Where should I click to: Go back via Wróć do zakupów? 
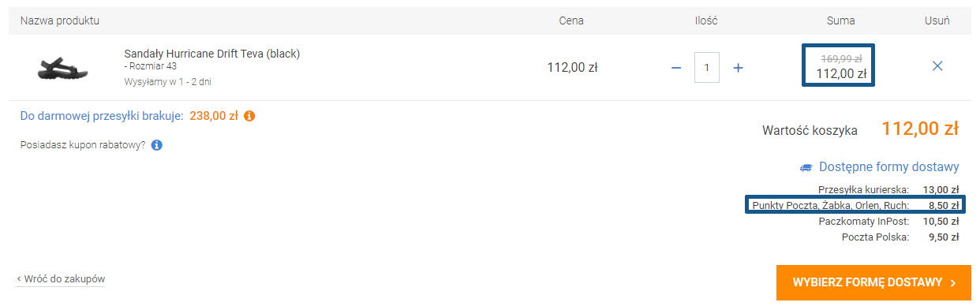coord(61,279)
